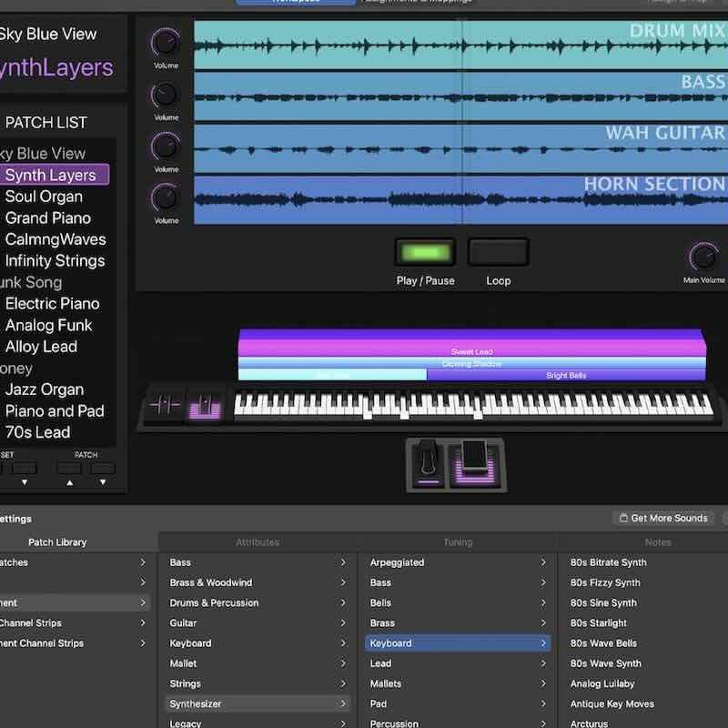728x728 pixels.
Task: Switch to the Notes tab
Action: (658, 542)
